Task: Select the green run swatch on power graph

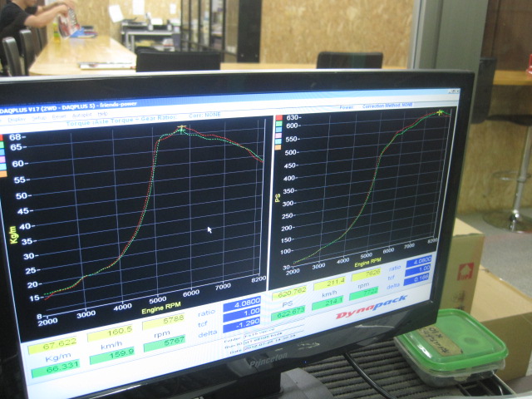Action: point(279,124)
